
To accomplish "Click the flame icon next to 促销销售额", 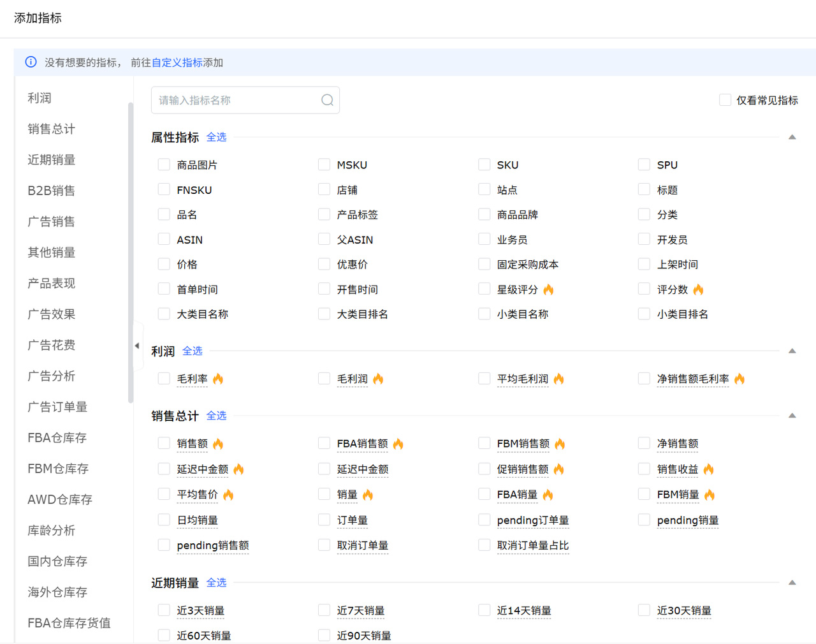I will coord(558,469).
